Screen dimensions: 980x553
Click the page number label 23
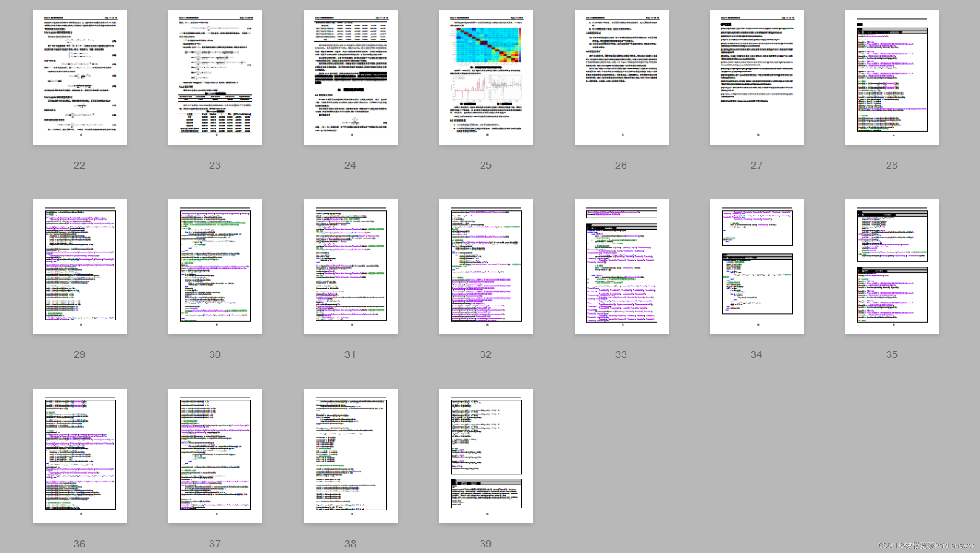[x=215, y=165]
